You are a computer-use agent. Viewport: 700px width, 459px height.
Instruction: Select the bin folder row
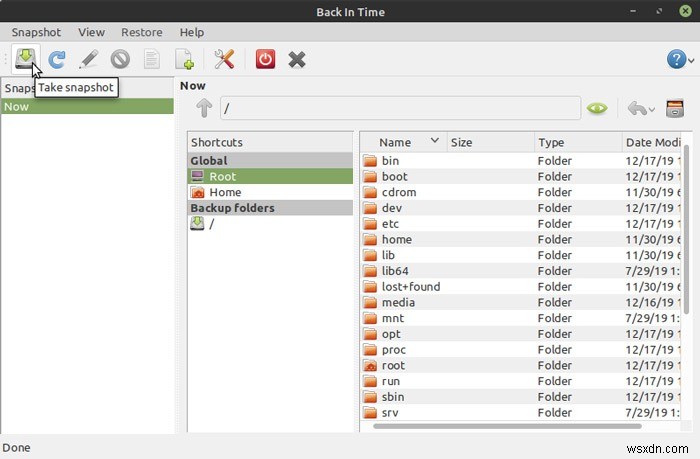coord(521,161)
